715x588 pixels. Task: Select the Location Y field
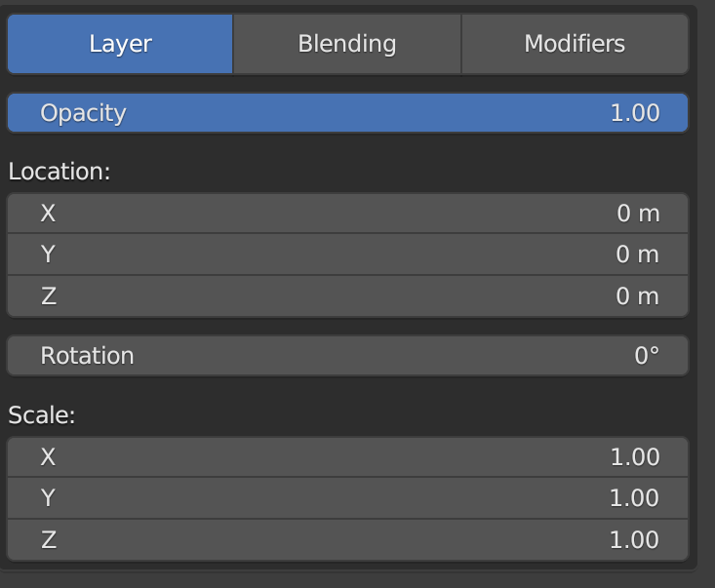[347, 255]
